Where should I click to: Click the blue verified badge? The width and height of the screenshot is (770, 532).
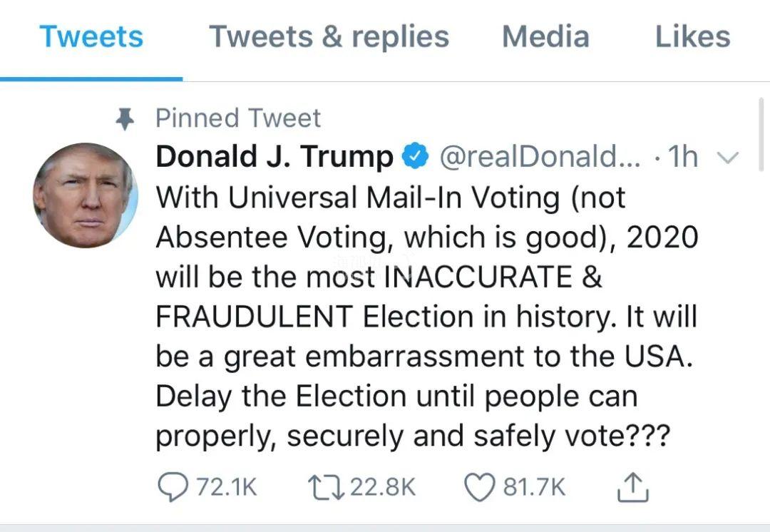(x=416, y=156)
